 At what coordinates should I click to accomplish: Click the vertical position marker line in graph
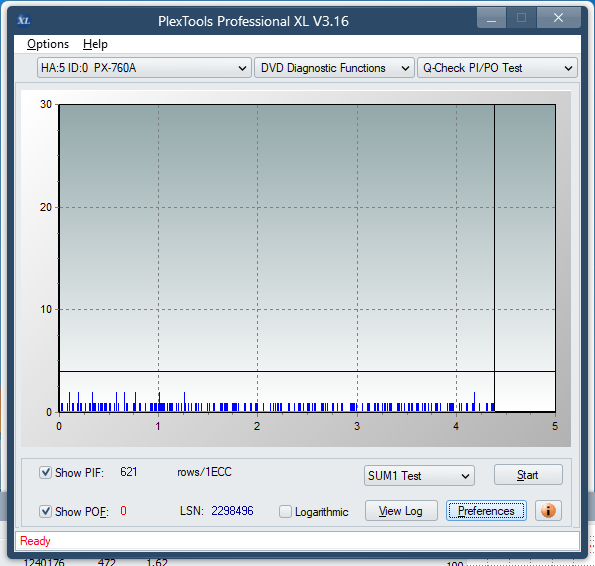(x=494, y=258)
